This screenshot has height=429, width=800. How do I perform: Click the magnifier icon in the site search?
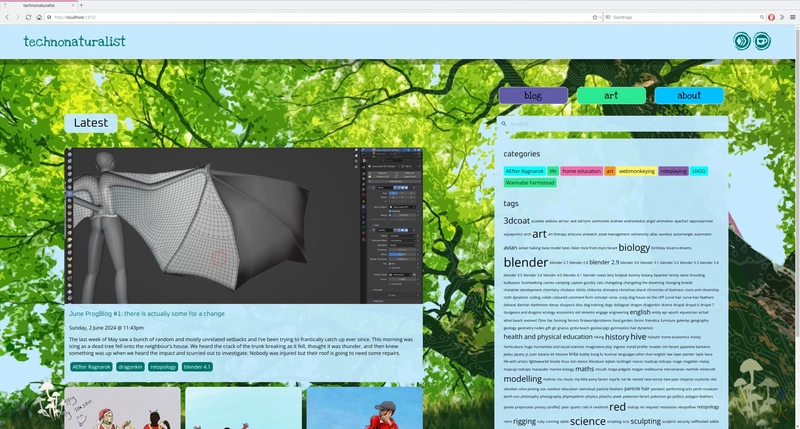pos(504,123)
